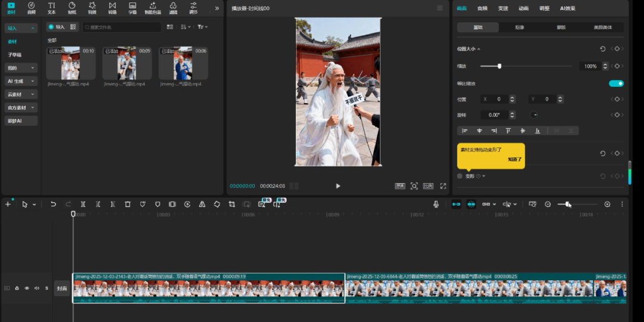The width and height of the screenshot is (644, 322).
Task: Select the 00:06 video thumbnail in media bin
Action: tap(183, 64)
